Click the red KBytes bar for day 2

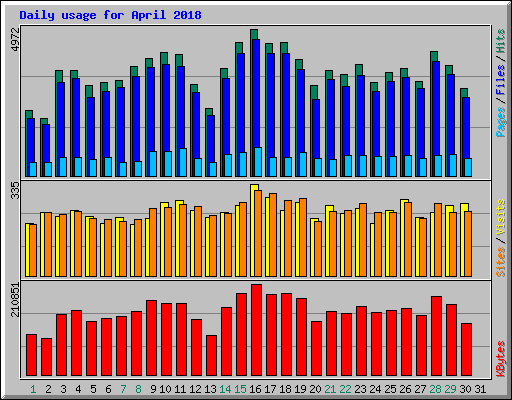[46, 357]
